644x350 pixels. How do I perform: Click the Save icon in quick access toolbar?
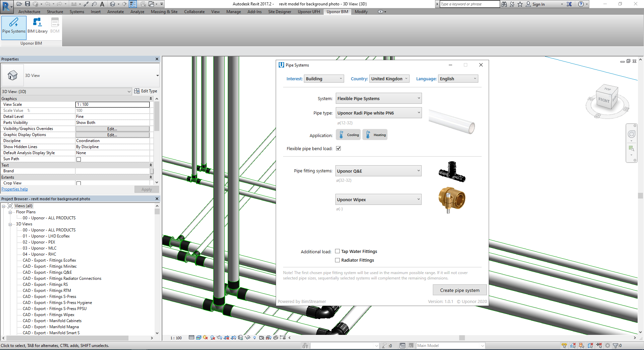28,4
